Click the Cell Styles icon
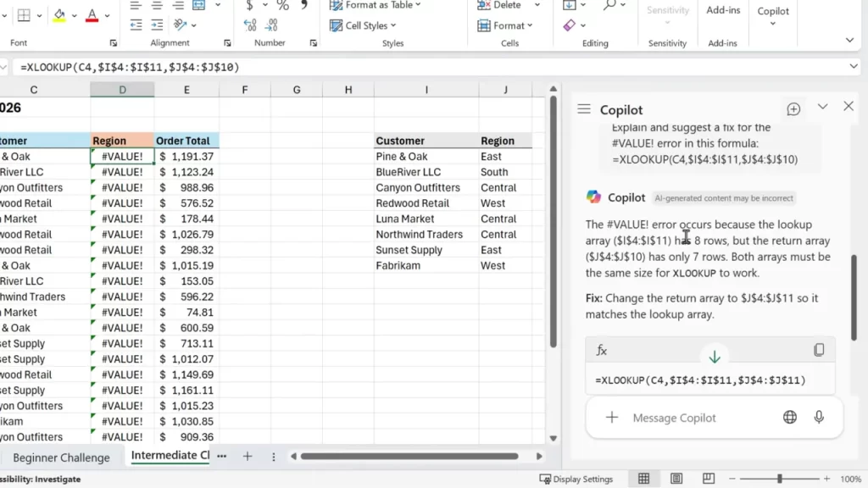This screenshot has height=488, width=868. [x=337, y=25]
